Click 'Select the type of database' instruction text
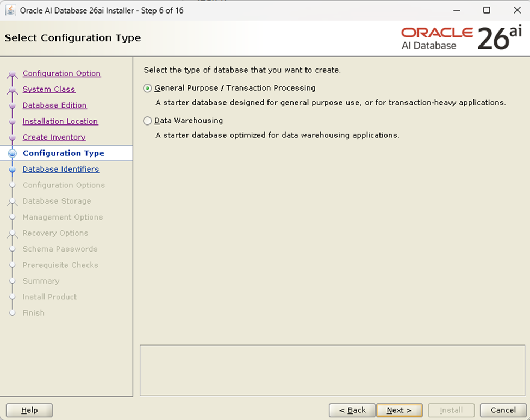Viewport: 530px width, 420px height. click(x=242, y=70)
